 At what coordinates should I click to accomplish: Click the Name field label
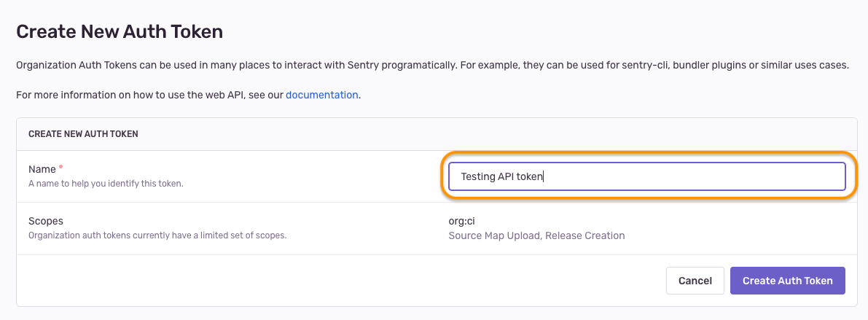[x=42, y=169]
